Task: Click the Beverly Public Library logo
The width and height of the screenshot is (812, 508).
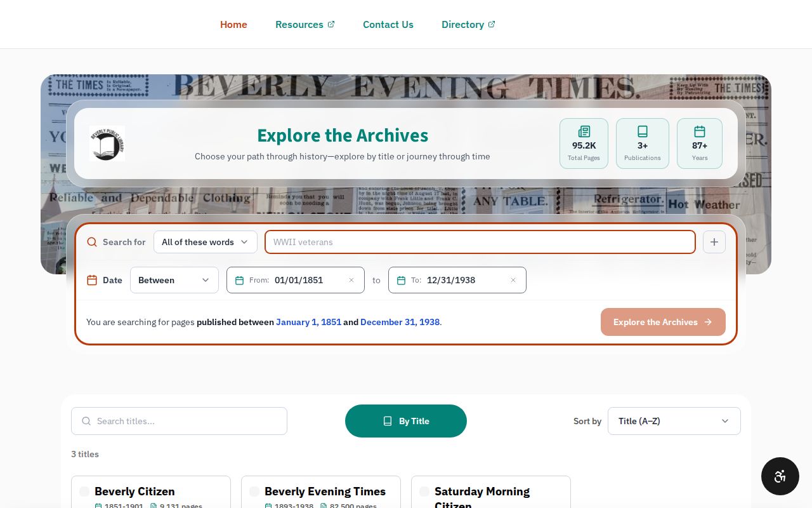Action: click(x=107, y=144)
